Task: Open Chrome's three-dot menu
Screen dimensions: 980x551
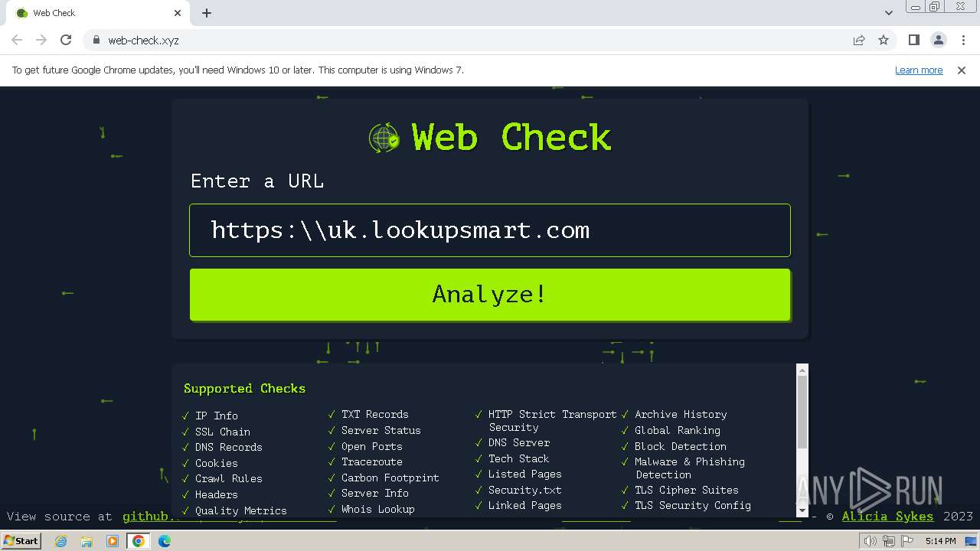Action: click(963, 40)
